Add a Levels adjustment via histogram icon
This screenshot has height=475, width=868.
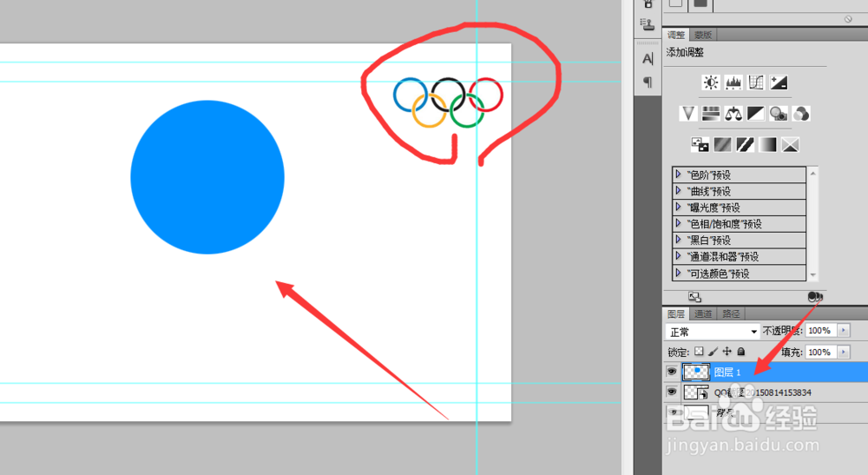[x=733, y=82]
